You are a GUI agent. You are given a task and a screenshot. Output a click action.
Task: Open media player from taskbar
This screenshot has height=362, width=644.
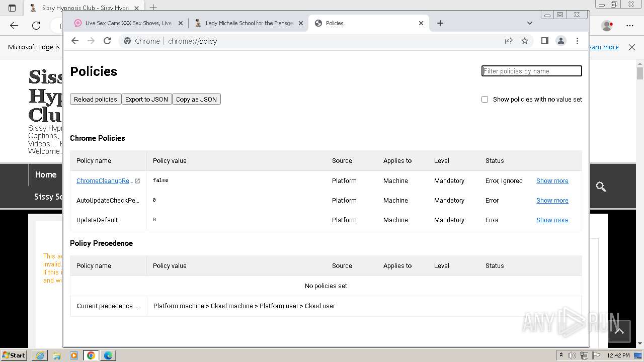click(x=74, y=355)
